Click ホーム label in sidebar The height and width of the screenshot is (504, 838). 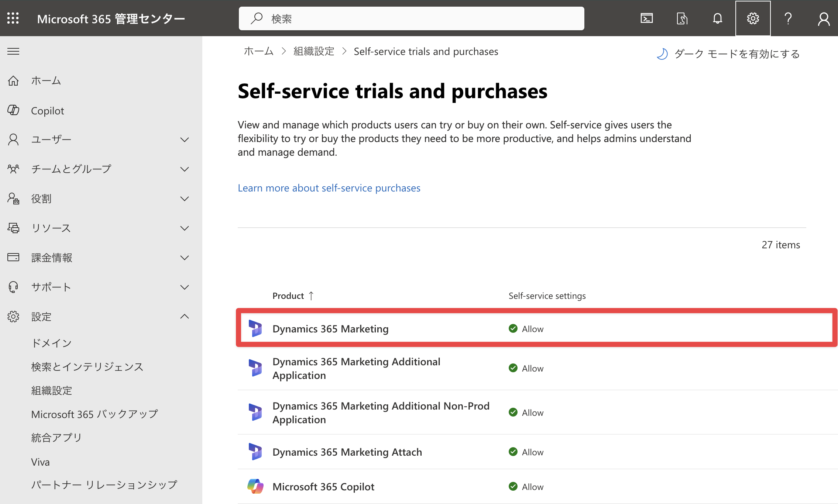pyautogui.click(x=46, y=80)
